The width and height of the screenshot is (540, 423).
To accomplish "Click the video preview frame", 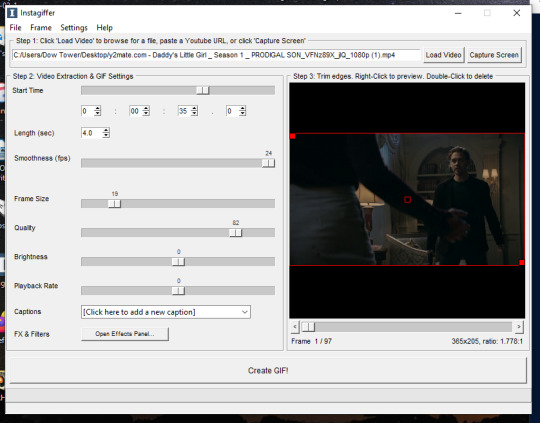I will (407, 199).
